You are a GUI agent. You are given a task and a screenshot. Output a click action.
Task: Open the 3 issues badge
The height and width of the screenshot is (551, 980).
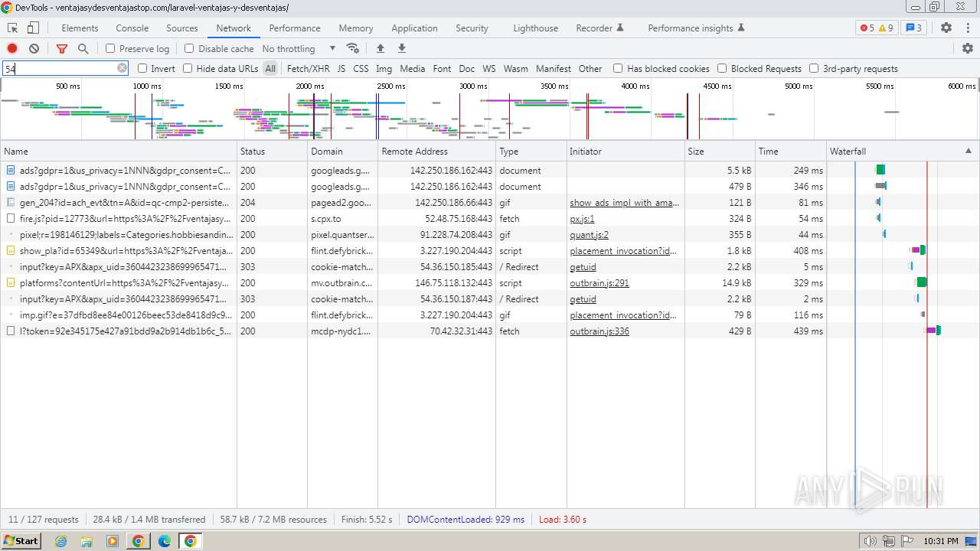click(x=914, y=28)
